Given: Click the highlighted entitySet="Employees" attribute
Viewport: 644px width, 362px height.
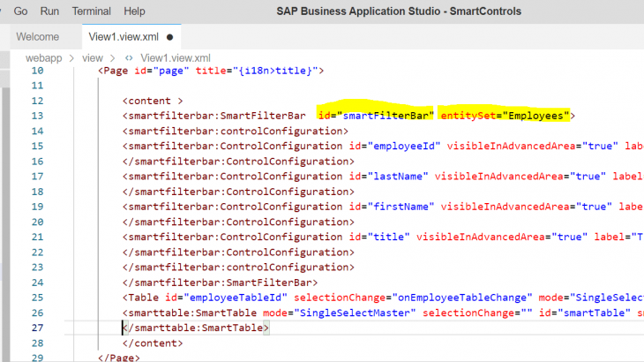Looking at the screenshot, I should (x=505, y=116).
